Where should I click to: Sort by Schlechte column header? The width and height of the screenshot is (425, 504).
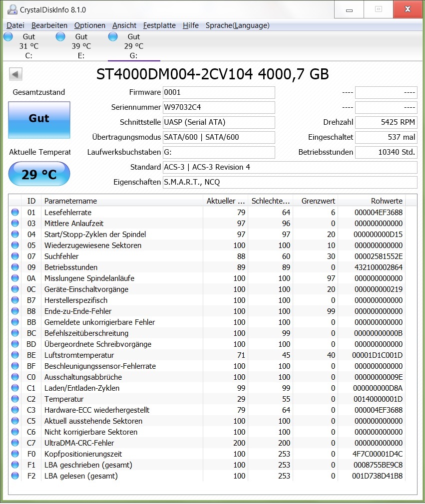click(x=271, y=201)
